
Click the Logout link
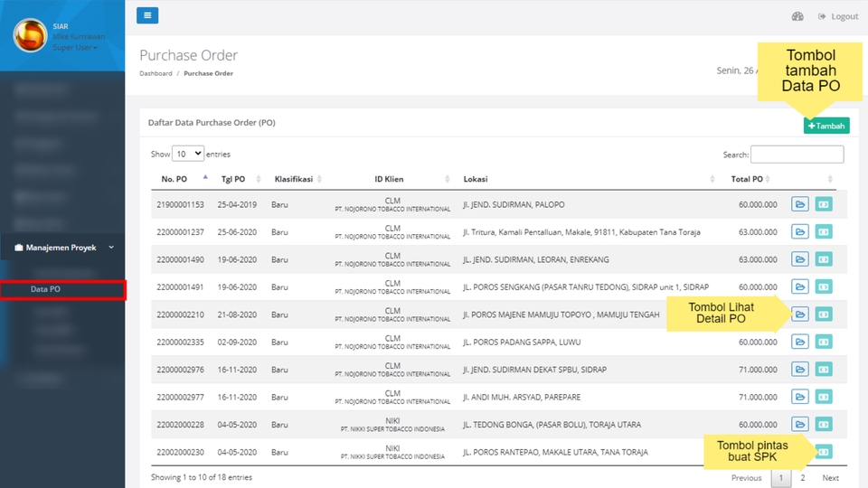click(838, 16)
